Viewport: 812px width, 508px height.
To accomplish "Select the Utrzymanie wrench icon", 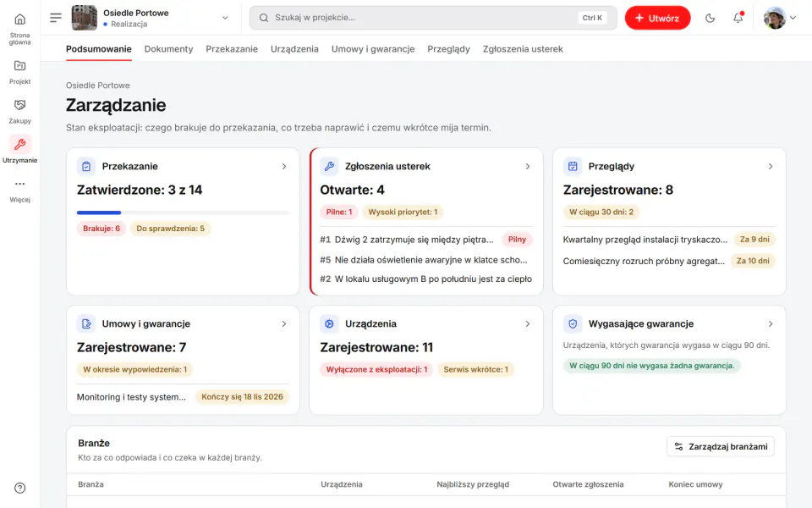I will (x=19, y=144).
